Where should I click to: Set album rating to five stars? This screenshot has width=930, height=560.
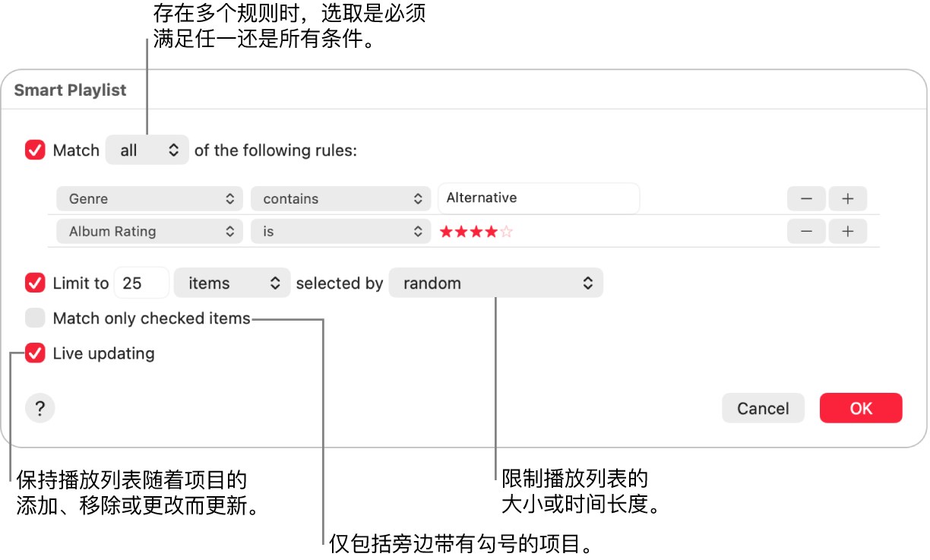pyautogui.click(x=507, y=233)
